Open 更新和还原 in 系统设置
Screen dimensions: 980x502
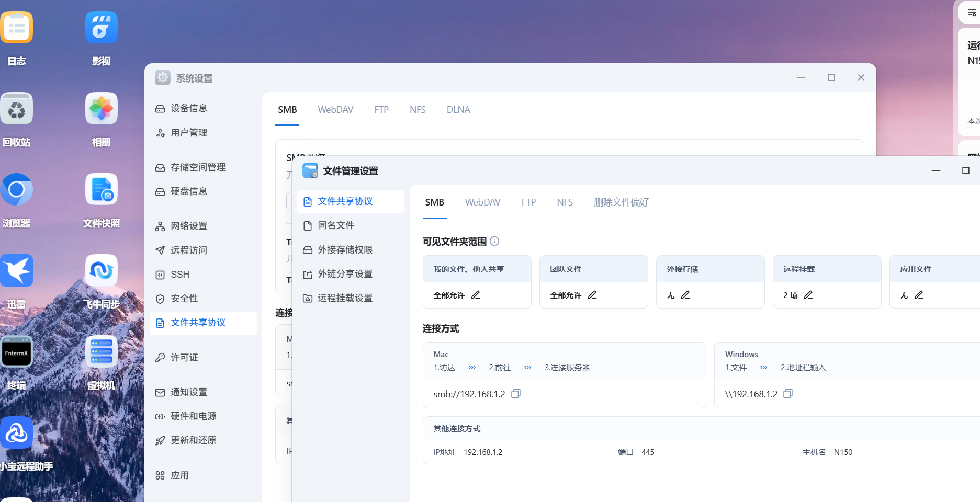click(203, 440)
